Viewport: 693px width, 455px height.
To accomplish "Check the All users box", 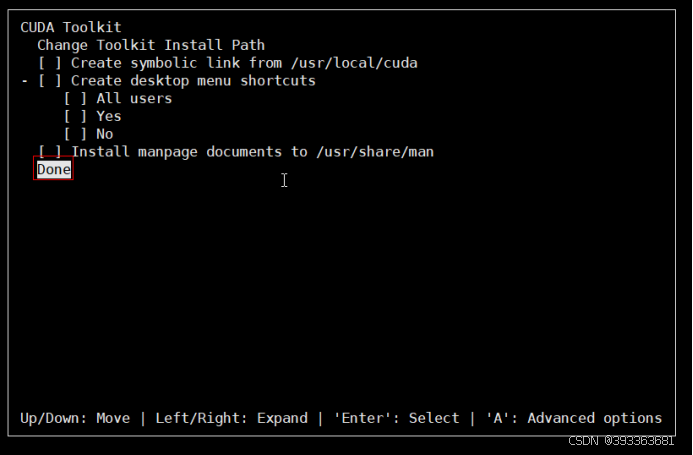I will point(75,98).
